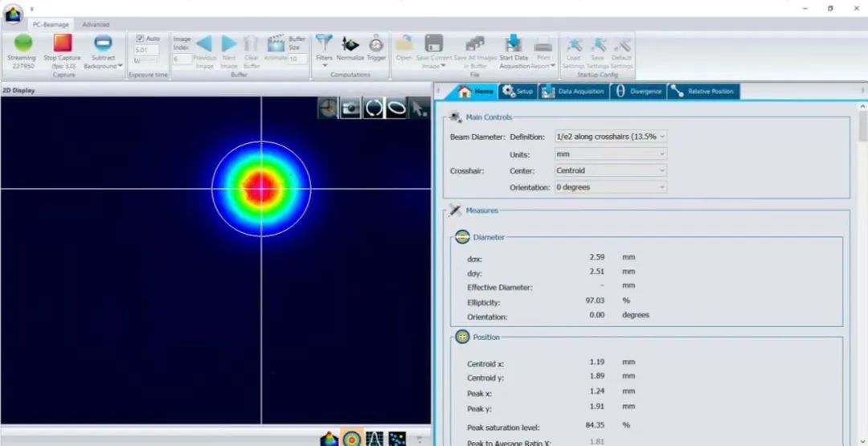Open the Divergence panel tab
The height and width of the screenshot is (446, 868).
pyautogui.click(x=639, y=92)
